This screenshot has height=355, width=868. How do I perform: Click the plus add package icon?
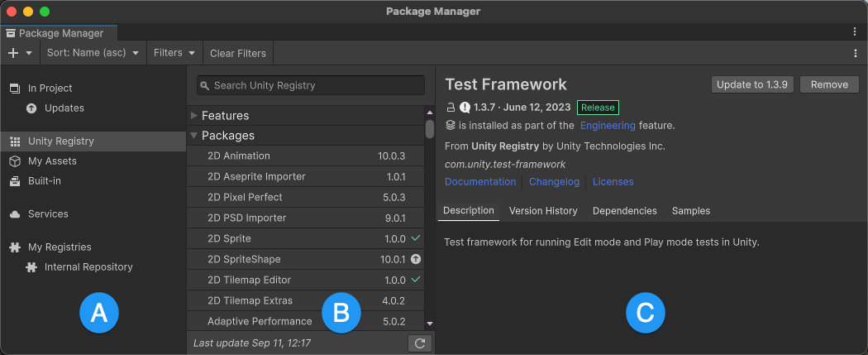coord(13,53)
